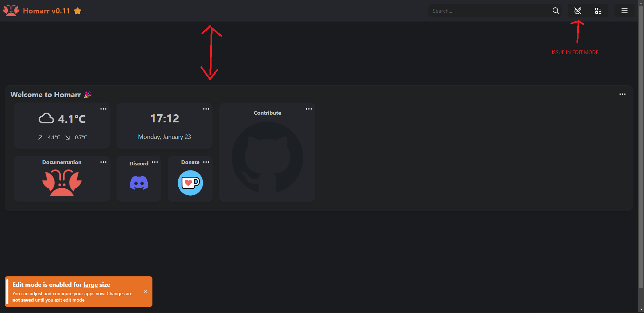Exit edit mode via the crossed pencil icon

point(578,10)
